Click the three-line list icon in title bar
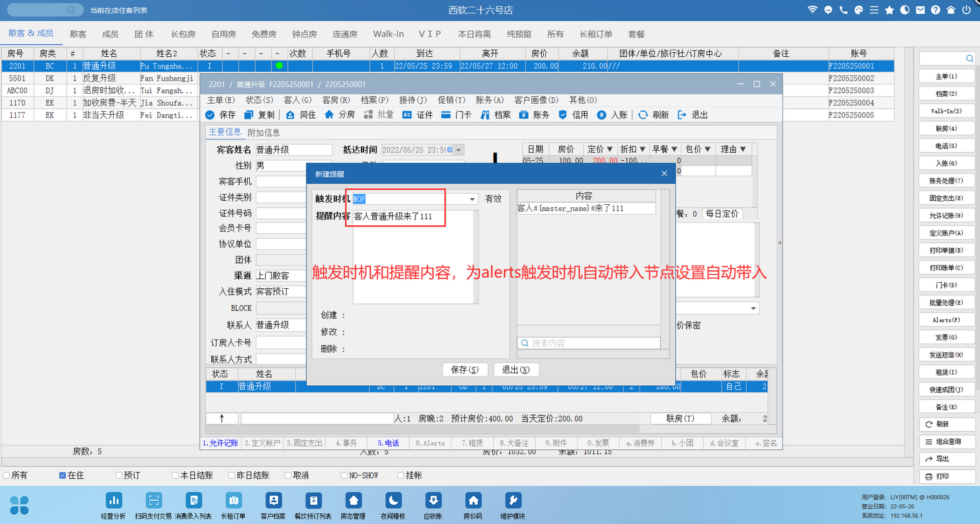The height and width of the screenshot is (524, 980). pyautogui.click(x=874, y=10)
